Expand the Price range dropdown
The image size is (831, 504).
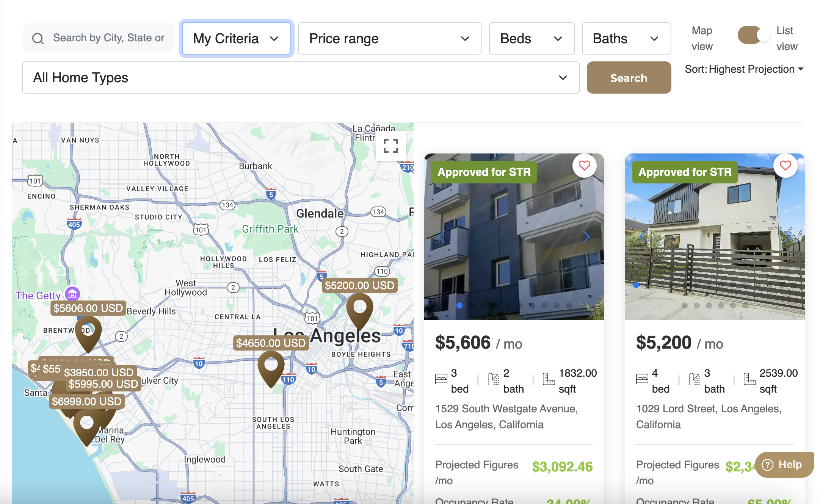click(389, 39)
